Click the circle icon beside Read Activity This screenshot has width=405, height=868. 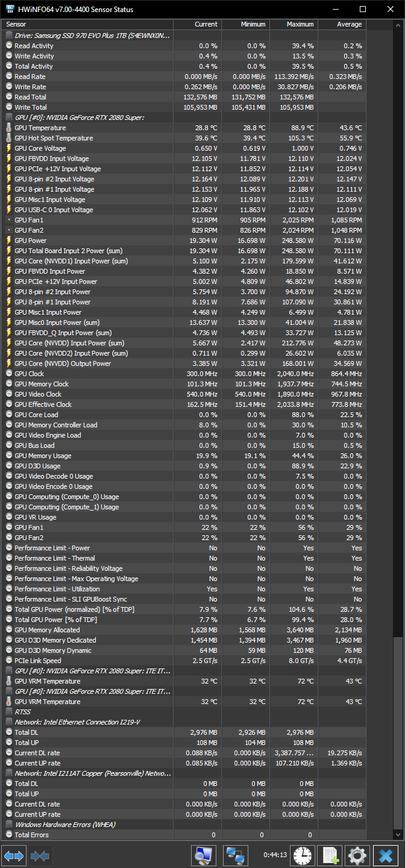tap(8, 46)
